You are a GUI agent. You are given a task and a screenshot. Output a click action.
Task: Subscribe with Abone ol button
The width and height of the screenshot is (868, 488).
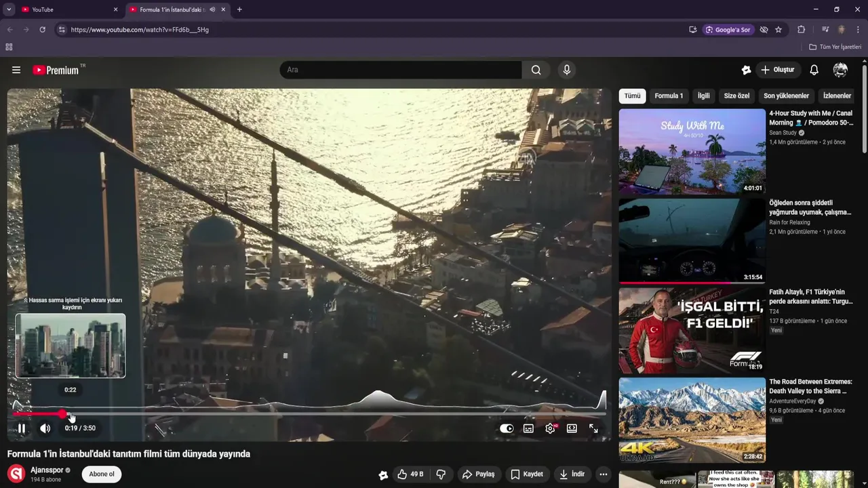click(102, 474)
